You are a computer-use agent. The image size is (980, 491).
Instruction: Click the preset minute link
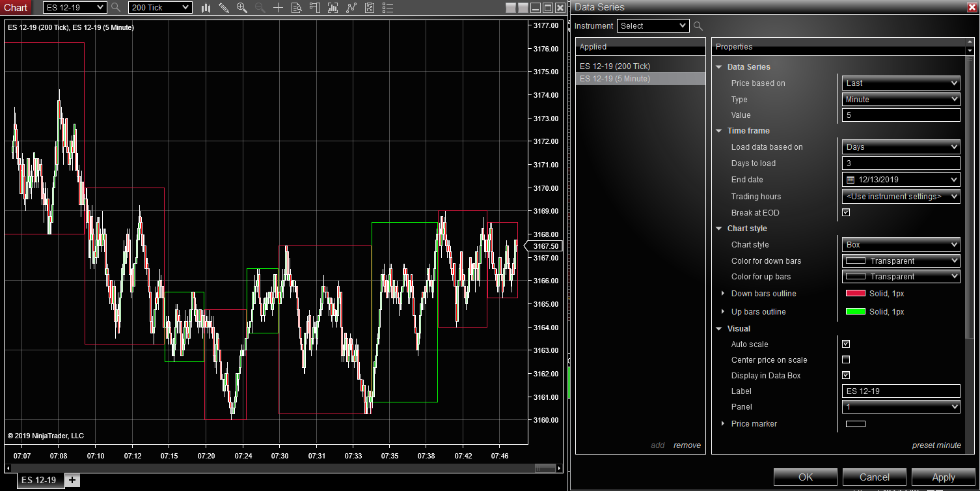[936, 445]
